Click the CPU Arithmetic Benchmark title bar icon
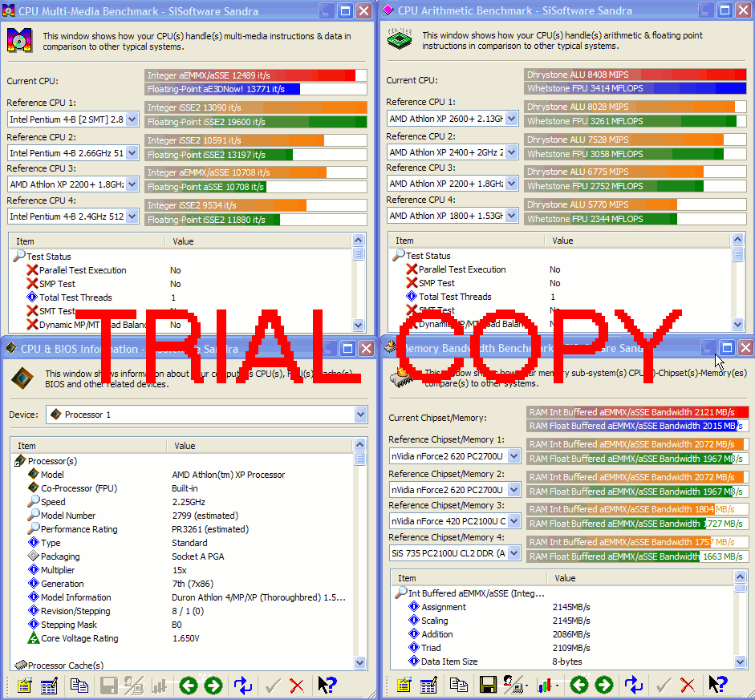 point(388,10)
